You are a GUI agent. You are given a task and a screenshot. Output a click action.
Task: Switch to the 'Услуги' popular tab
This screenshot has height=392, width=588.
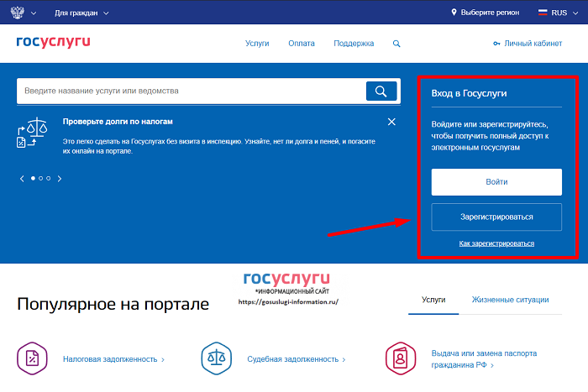433,300
